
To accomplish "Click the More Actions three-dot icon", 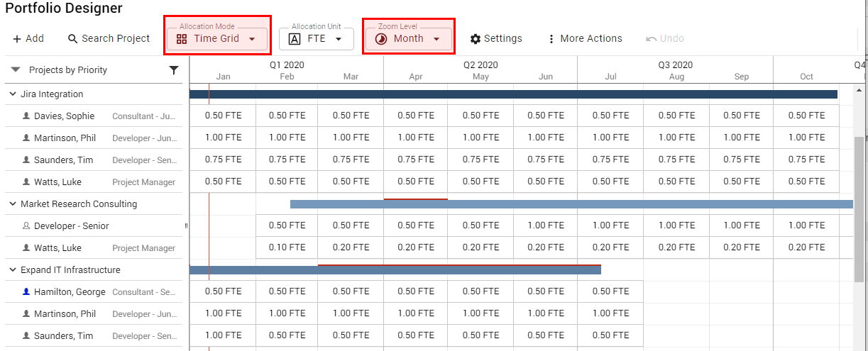I will pyautogui.click(x=551, y=39).
